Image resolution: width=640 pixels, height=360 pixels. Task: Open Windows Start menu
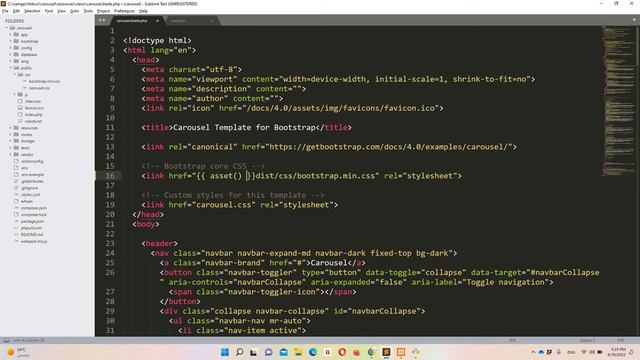click(224, 352)
